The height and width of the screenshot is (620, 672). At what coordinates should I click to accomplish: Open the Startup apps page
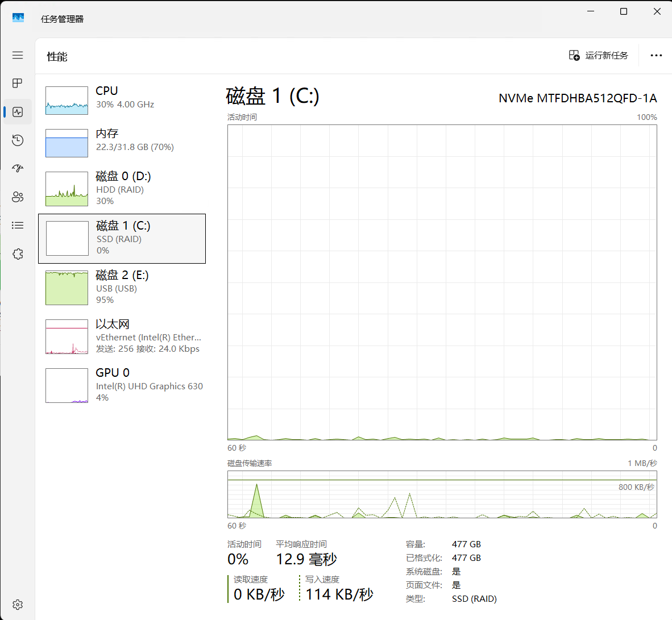coord(17,168)
